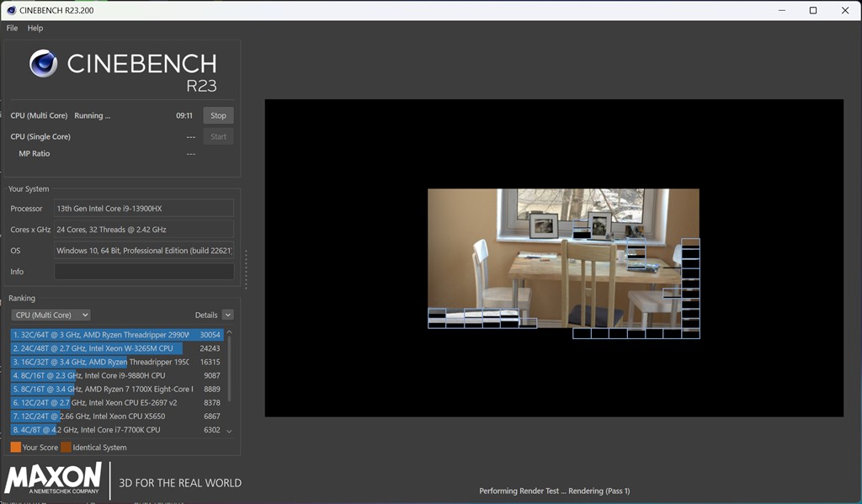Stop the running Multi Core test
The image size is (862, 504).
tap(218, 115)
